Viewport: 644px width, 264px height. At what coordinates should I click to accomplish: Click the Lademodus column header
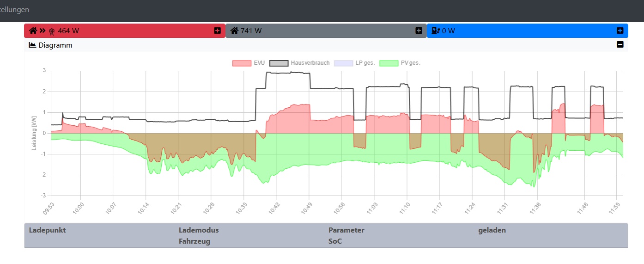(x=199, y=230)
